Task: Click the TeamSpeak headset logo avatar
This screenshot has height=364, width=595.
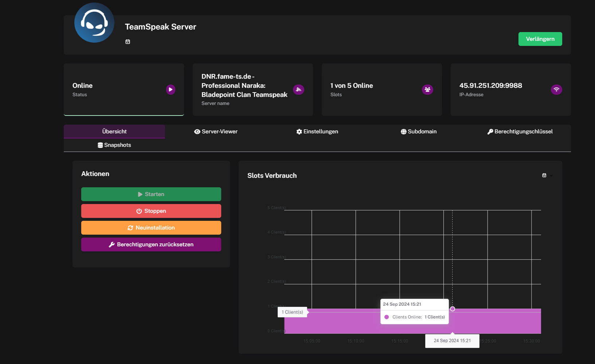Action: [94, 23]
